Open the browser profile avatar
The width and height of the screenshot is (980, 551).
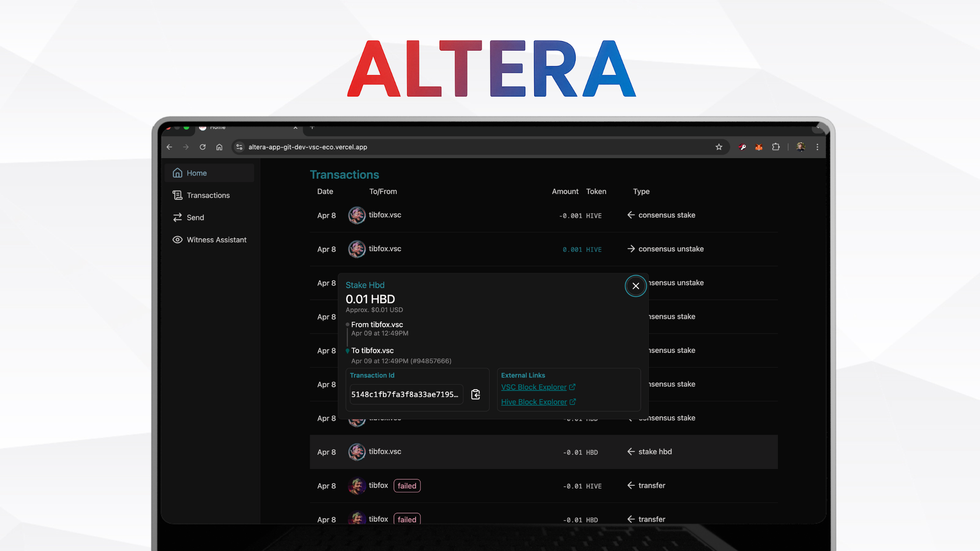pos(801,147)
